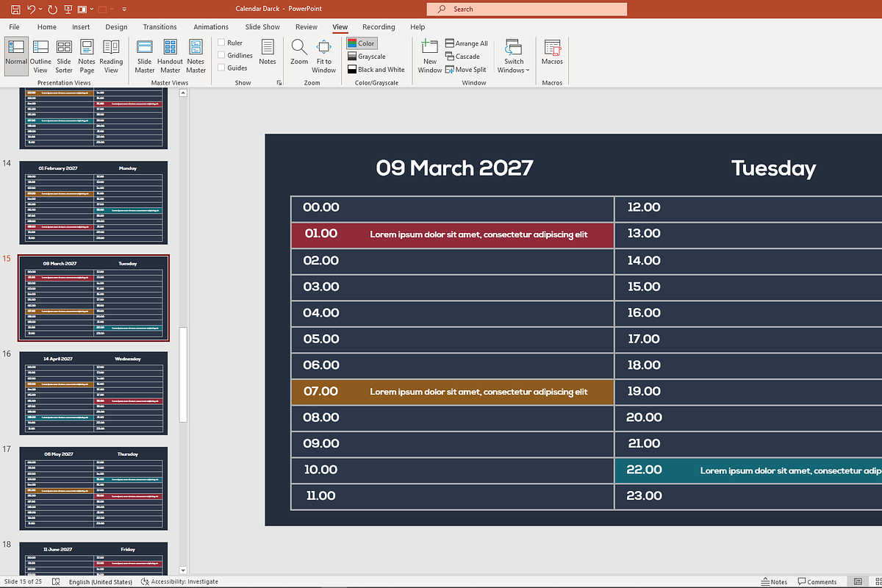Screen dimensions: 882x588
Task: Select Grayscale view mode
Action: (x=367, y=57)
